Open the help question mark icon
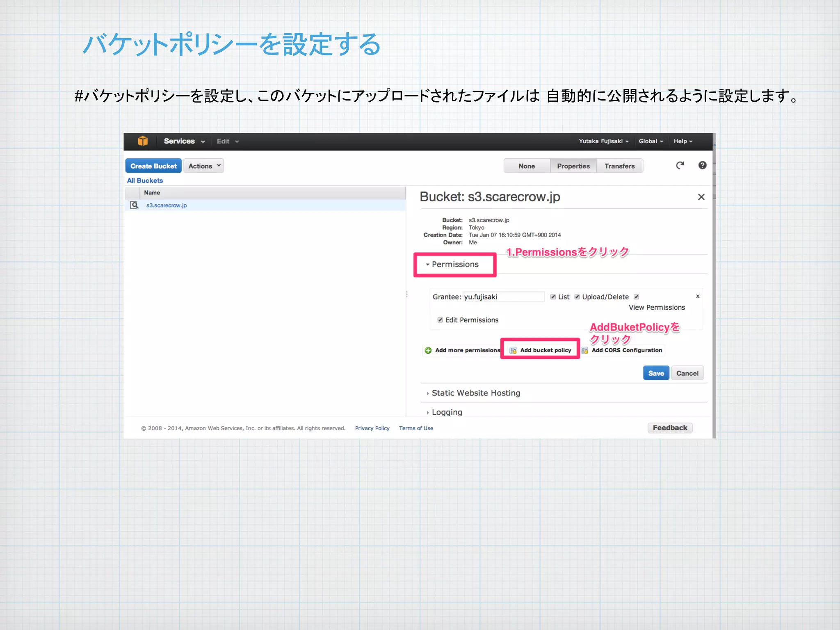 (702, 165)
